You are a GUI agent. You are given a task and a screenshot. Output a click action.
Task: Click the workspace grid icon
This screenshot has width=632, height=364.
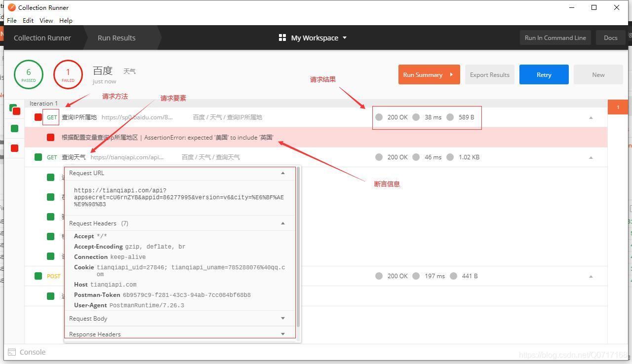point(282,37)
